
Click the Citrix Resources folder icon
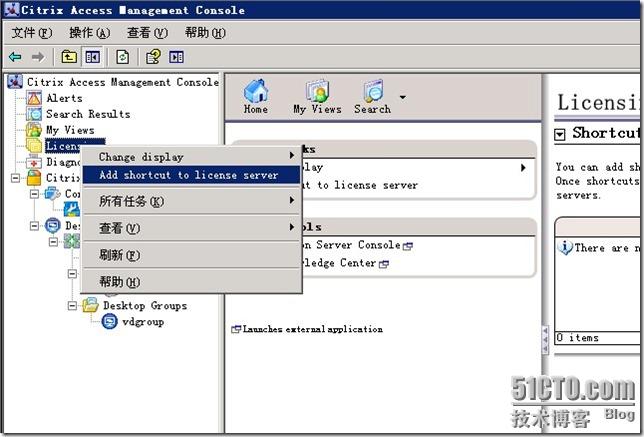click(34, 178)
